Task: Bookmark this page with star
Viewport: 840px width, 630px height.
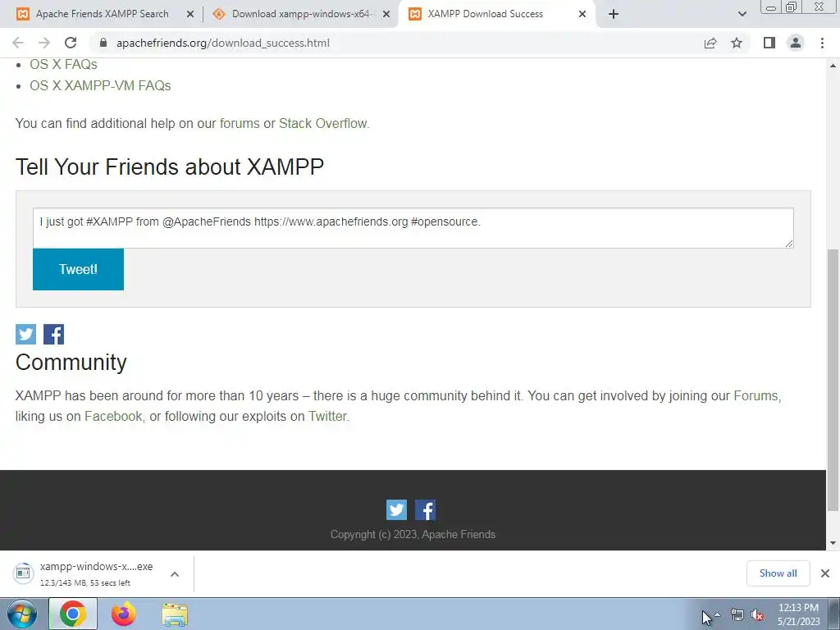Action: point(737,43)
